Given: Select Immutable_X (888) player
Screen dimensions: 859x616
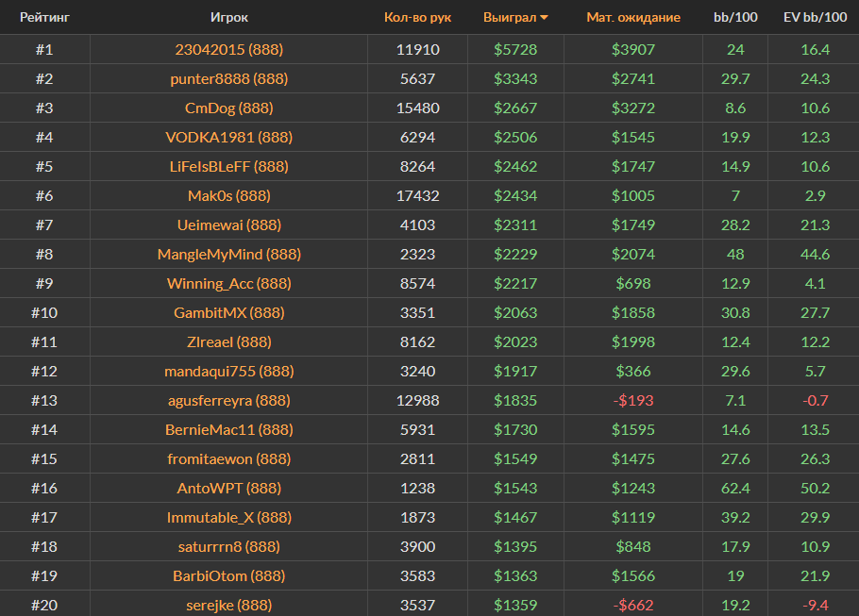Looking at the screenshot, I should pos(228,517).
